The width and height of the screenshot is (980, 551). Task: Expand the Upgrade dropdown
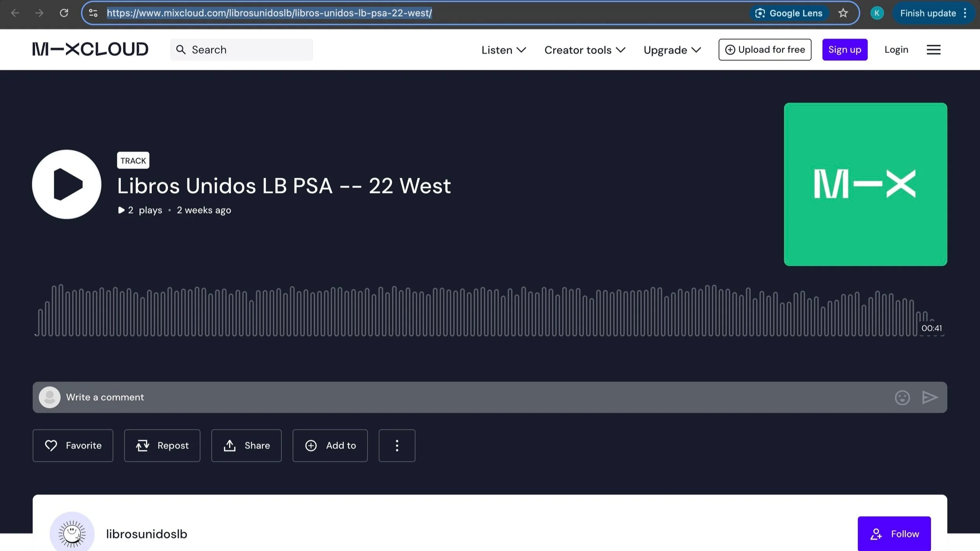[672, 50]
